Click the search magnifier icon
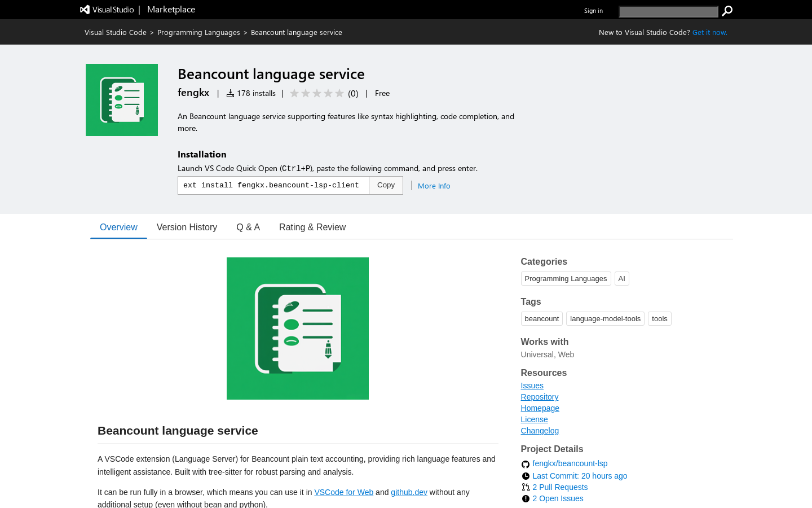 pyautogui.click(x=727, y=11)
